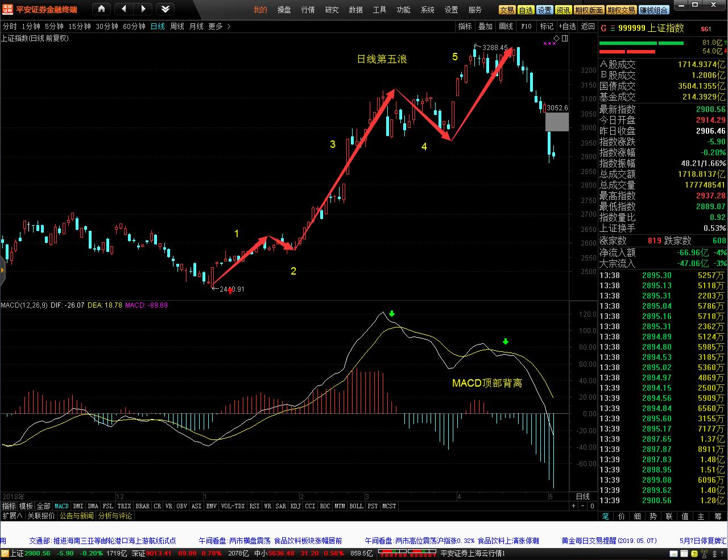
Task: Open 画线 drawing tools
Action: pyautogui.click(x=506, y=27)
